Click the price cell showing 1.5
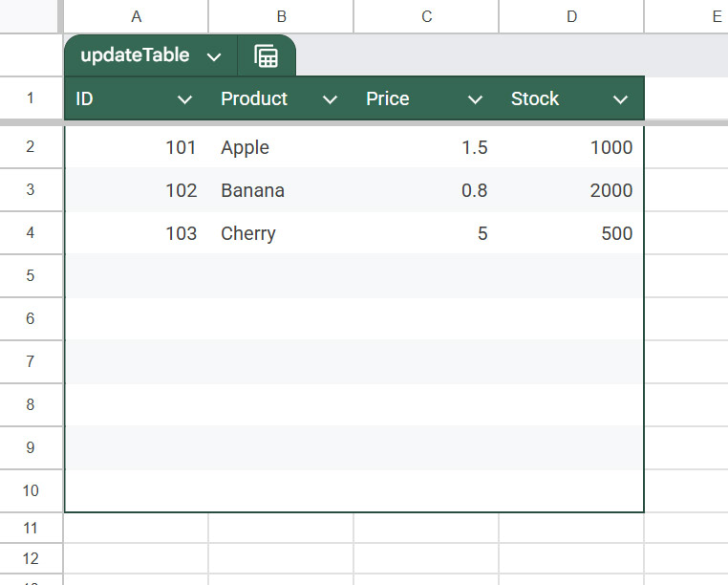This screenshot has height=585, width=728. click(x=426, y=147)
